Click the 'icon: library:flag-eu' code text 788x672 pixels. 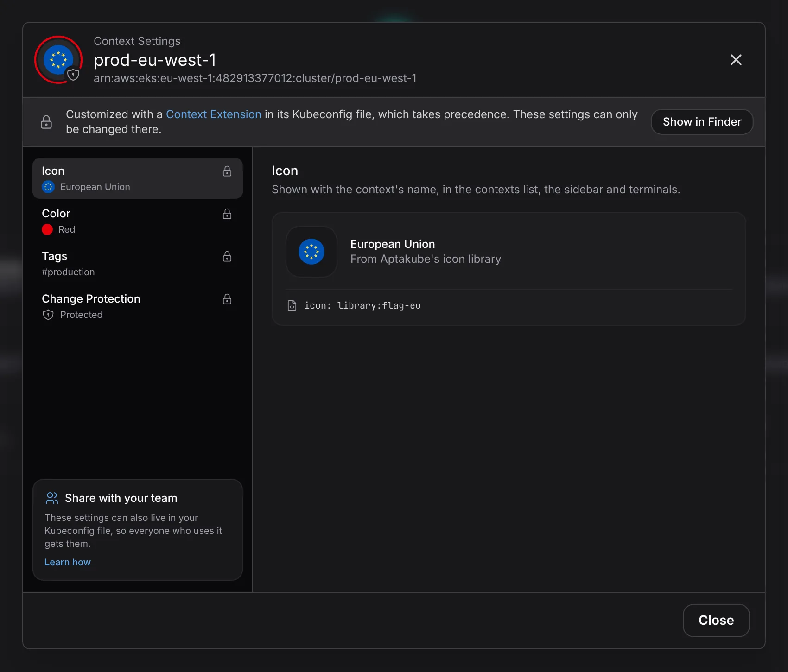click(x=362, y=305)
